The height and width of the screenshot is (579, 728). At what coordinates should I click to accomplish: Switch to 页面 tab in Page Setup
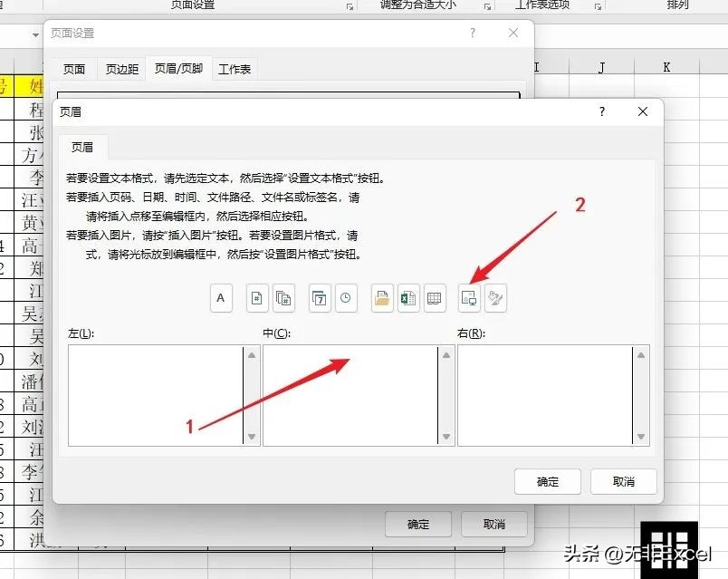coord(74,69)
